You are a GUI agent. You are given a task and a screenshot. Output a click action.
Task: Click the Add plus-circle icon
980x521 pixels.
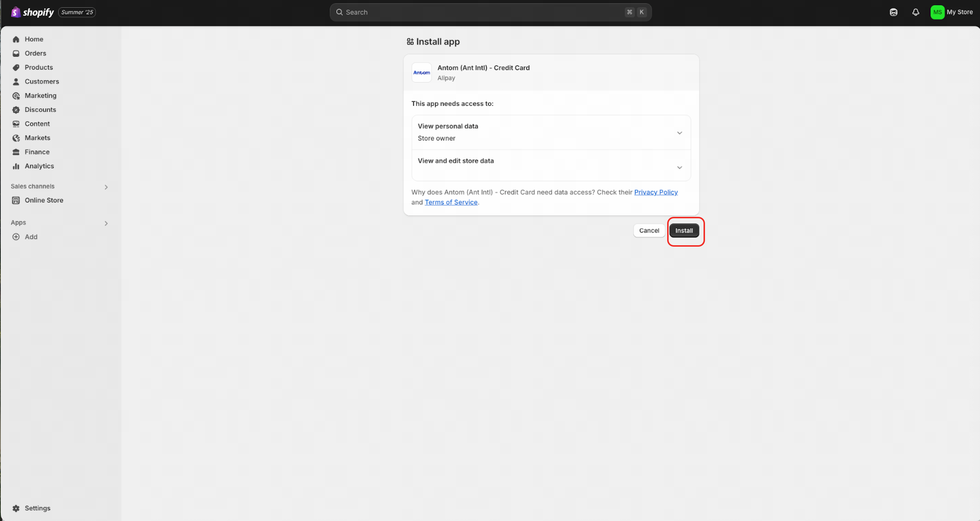[x=16, y=237]
